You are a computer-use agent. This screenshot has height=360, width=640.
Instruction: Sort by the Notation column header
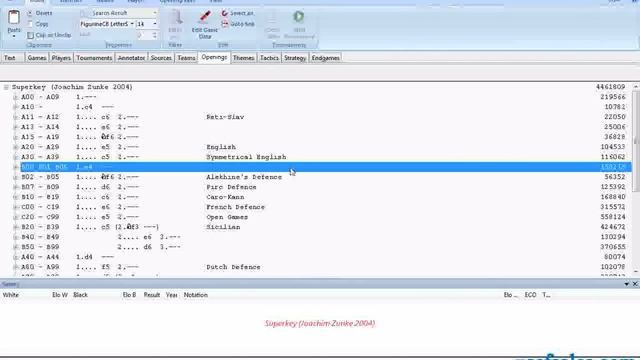click(x=196, y=295)
